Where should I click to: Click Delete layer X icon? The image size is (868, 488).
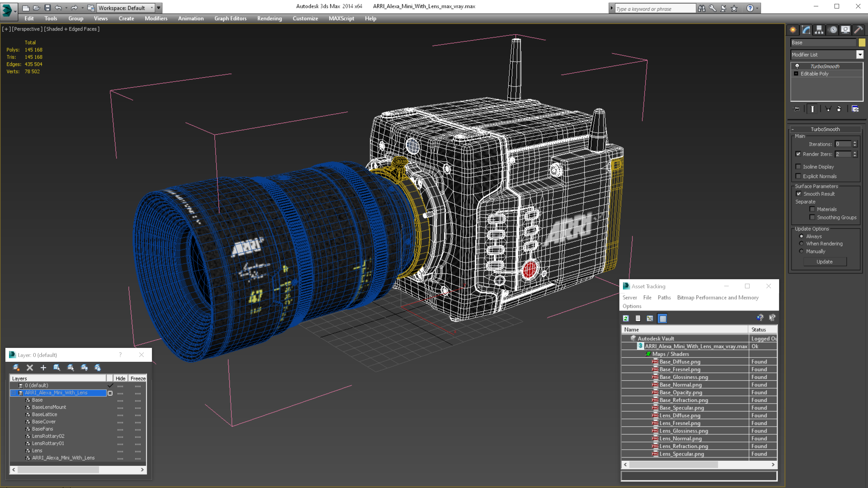30,368
